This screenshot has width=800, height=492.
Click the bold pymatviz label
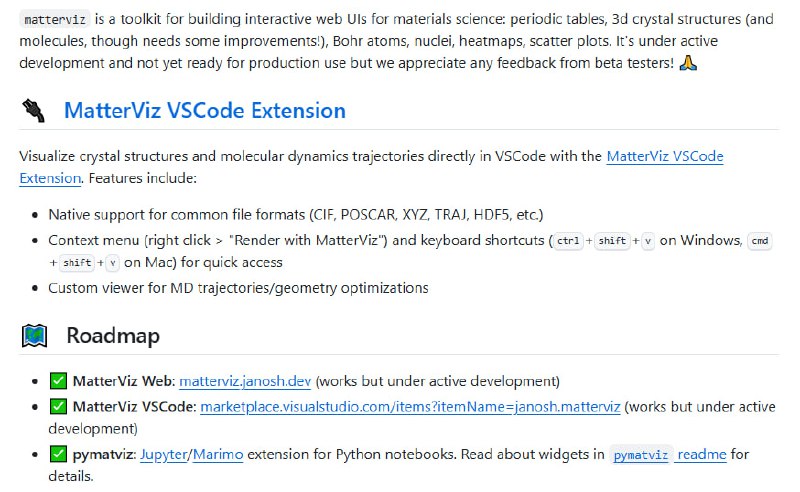(103, 455)
